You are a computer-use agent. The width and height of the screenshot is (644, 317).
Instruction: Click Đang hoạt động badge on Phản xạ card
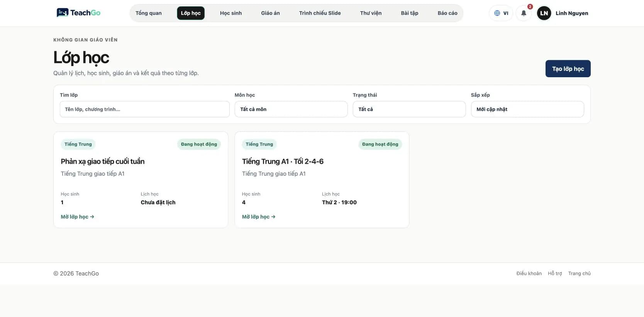pyautogui.click(x=199, y=144)
